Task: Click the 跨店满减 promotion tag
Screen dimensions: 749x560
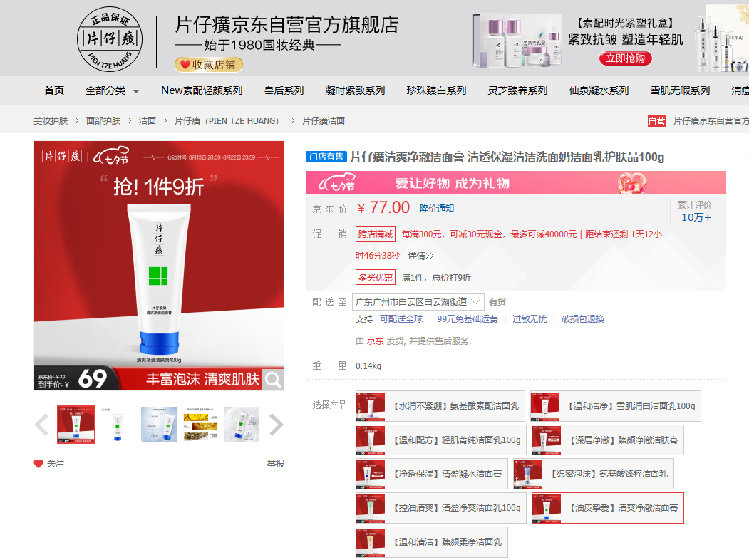Action: coord(376,234)
